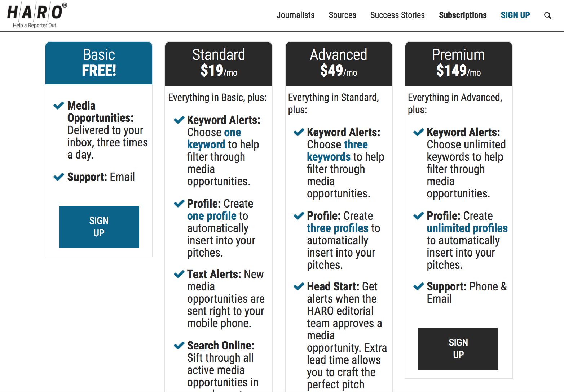Click checkmark beside Search Online

coord(179,346)
